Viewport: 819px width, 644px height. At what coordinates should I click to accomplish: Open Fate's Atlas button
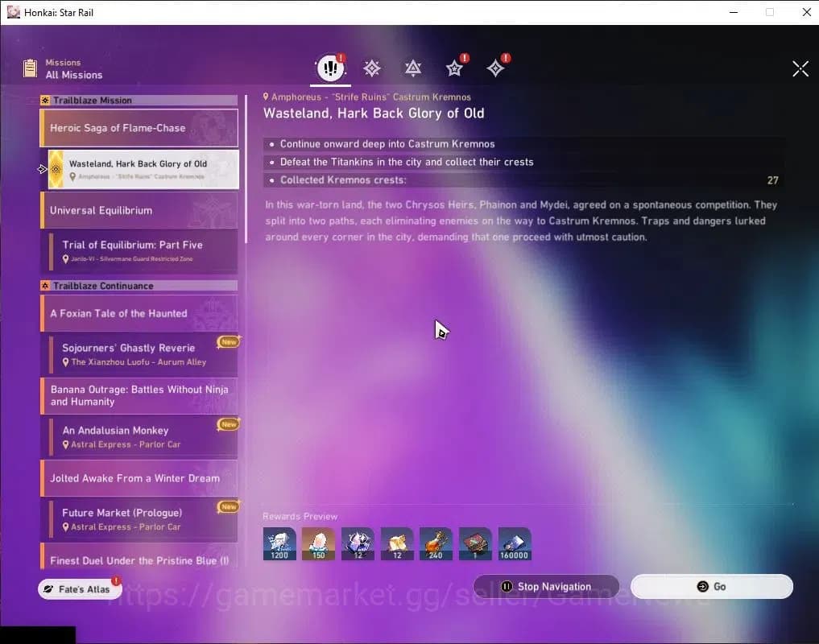(x=80, y=589)
